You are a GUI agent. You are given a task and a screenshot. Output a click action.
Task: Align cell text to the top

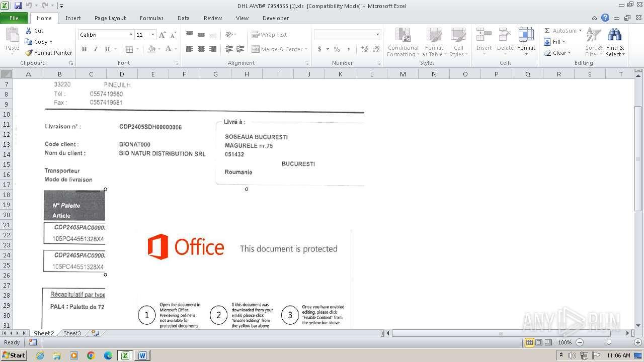pos(190,35)
